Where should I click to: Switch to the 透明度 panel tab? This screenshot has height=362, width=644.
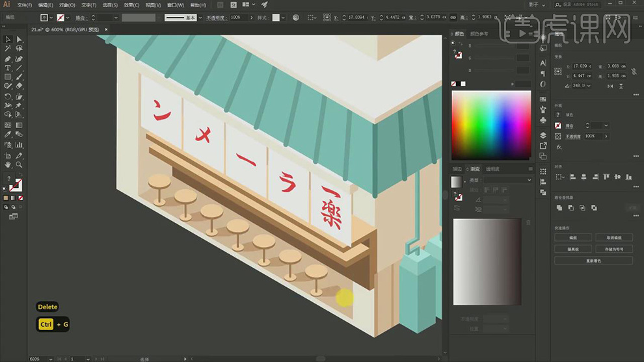(x=492, y=169)
